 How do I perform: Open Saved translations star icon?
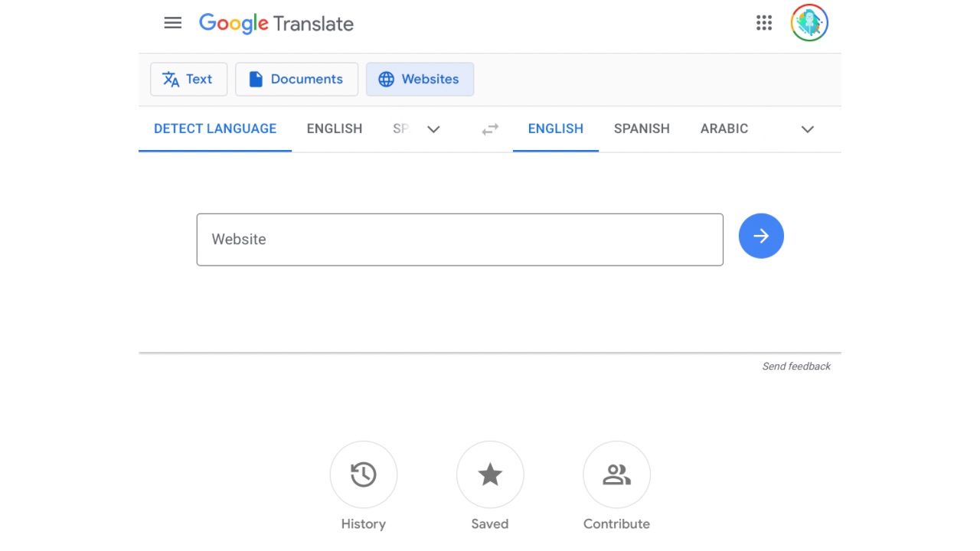[490, 474]
